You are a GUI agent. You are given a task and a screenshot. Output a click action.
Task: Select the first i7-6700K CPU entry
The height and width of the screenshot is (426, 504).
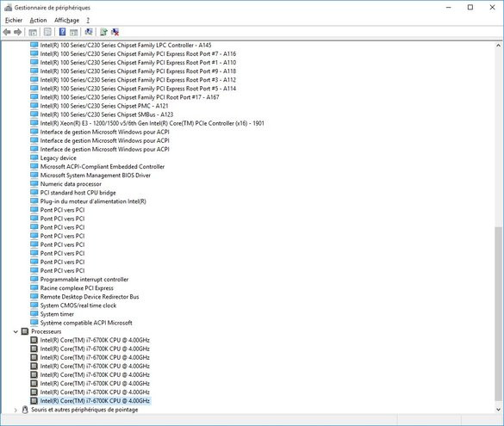click(x=95, y=340)
